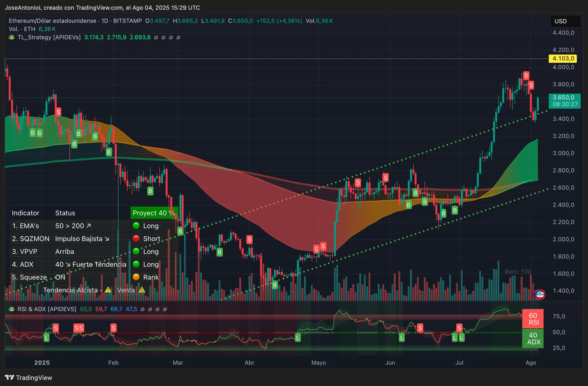Click the frog icon beside RSI & ADX
This screenshot has width=588, height=386.
point(12,309)
